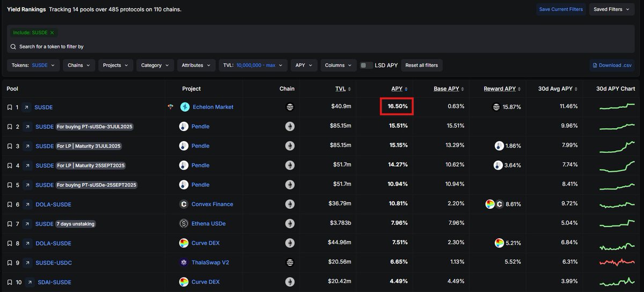Bookmark row 8 Curve DEX DOLA-SUSDE pool
This screenshot has width=644, height=292.
[10, 243]
